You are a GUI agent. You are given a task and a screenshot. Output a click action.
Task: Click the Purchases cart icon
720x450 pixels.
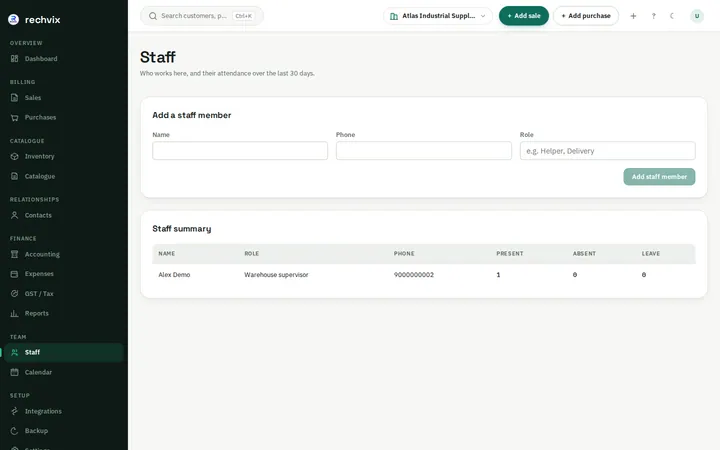[x=15, y=118]
